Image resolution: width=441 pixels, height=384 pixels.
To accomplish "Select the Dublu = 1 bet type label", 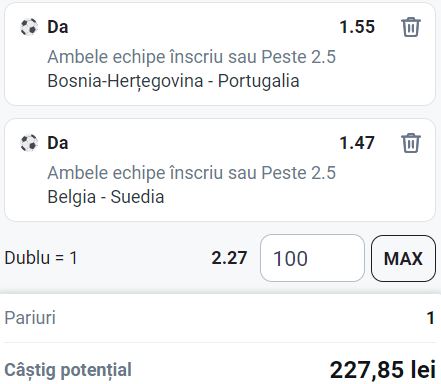I will pyautogui.click(x=41, y=258).
